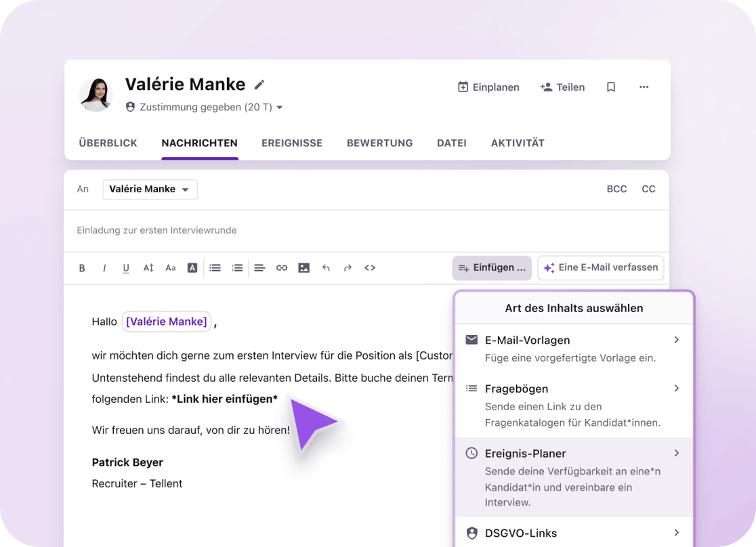Image resolution: width=756 pixels, height=547 pixels.
Task: Apply italic formatting
Action: pyautogui.click(x=104, y=268)
